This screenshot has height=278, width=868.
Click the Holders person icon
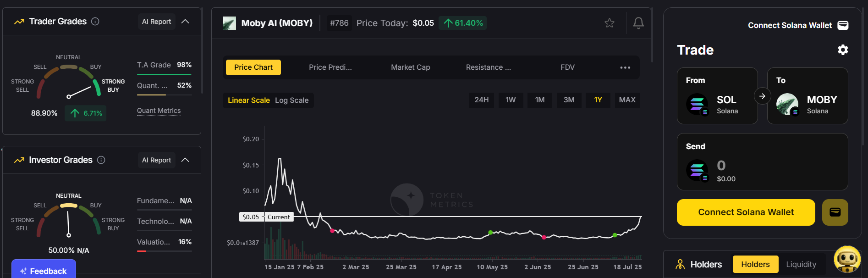[x=680, y=264]
